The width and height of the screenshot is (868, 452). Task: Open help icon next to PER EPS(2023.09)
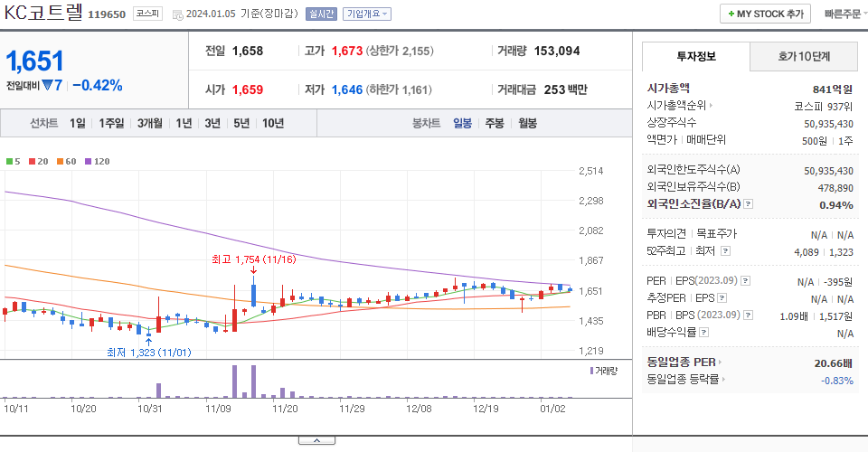(745, 281)
